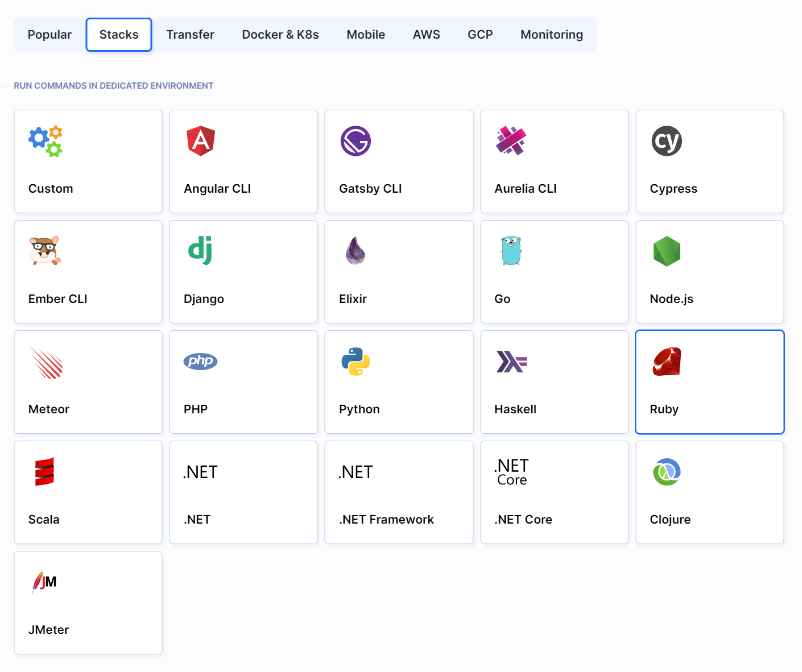Screen dimensions: 802x672
Task: Click the "Node.js" label text
Action: point(672,300)
